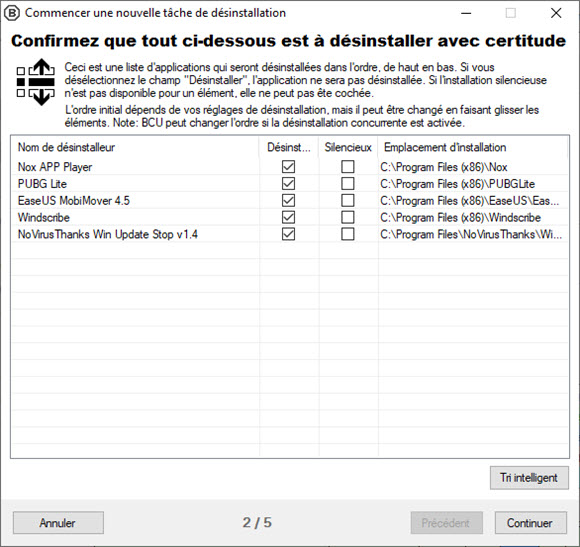Screen dimensions: 580x547
Task: Uncheck Désinstaller for Nox APP Player
Action: point(288,167)
